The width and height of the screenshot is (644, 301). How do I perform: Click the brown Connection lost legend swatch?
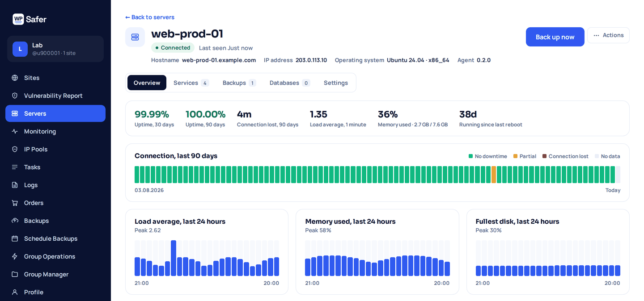(544, 156)
